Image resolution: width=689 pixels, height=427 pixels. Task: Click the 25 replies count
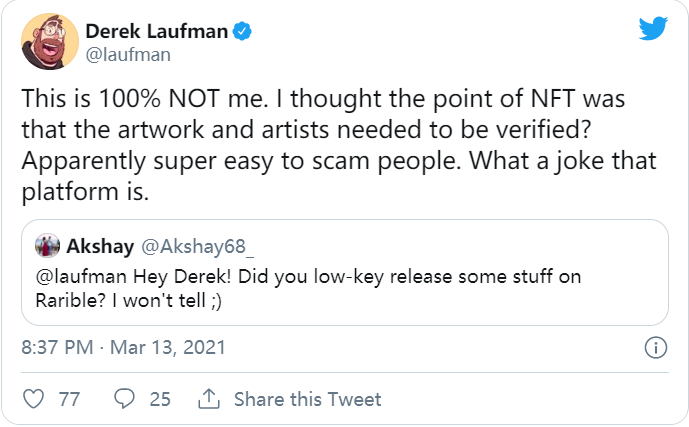(x=160, y=399)
